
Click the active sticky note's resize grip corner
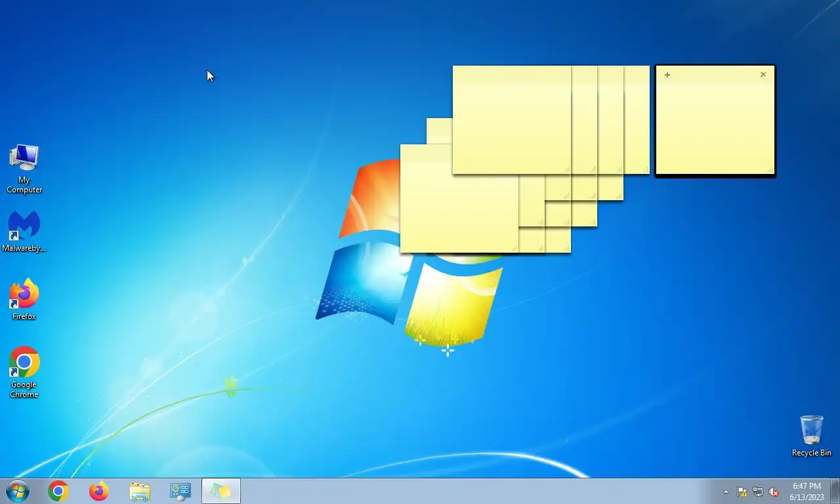click(x=770, y=170)
